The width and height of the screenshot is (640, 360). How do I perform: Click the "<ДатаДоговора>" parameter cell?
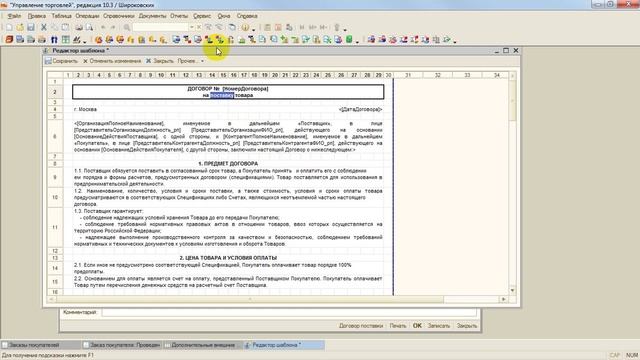tap(360, 109)
